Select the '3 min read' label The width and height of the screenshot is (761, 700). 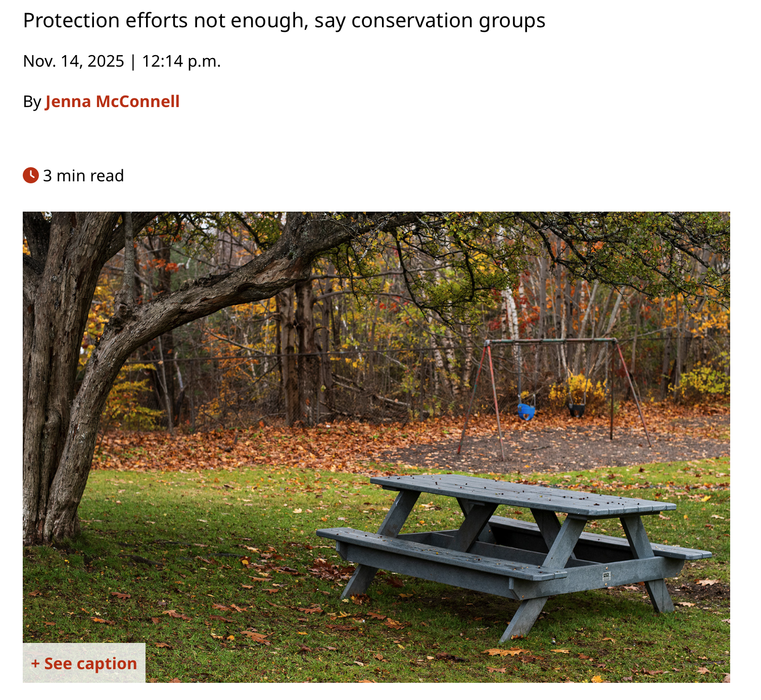click(x=83, y=176)
